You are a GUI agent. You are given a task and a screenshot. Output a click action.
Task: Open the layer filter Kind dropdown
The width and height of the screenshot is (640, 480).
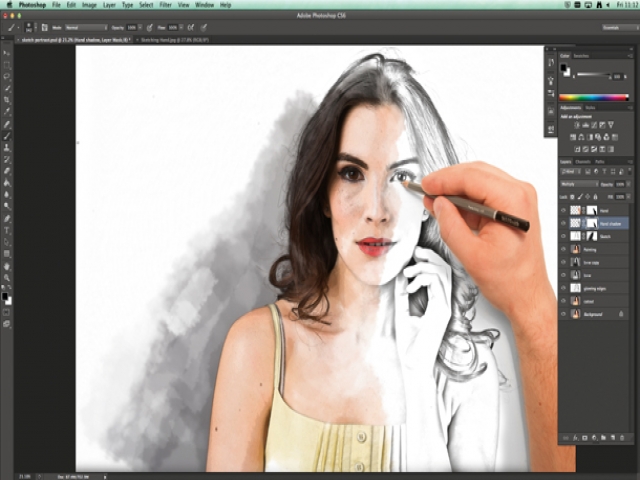[571, 172]
